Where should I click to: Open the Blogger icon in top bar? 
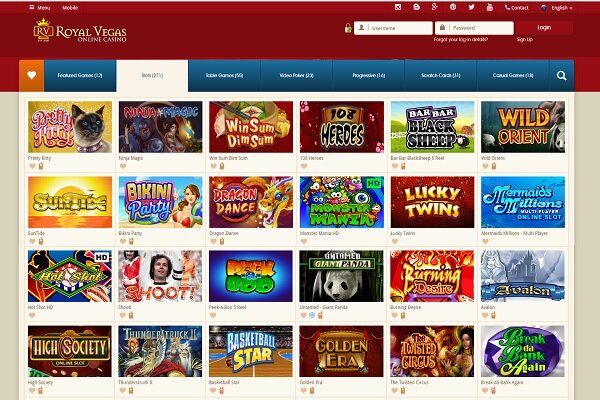point(416,7)
